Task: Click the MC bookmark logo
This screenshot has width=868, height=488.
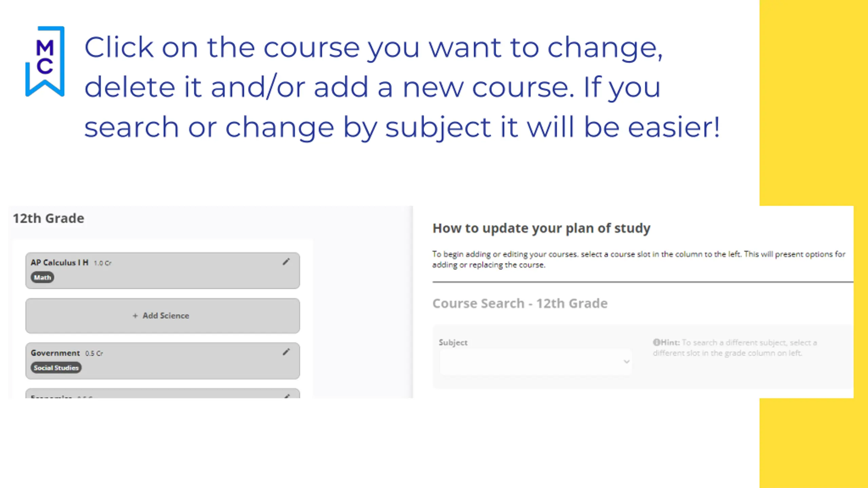Action: (45, 61)
